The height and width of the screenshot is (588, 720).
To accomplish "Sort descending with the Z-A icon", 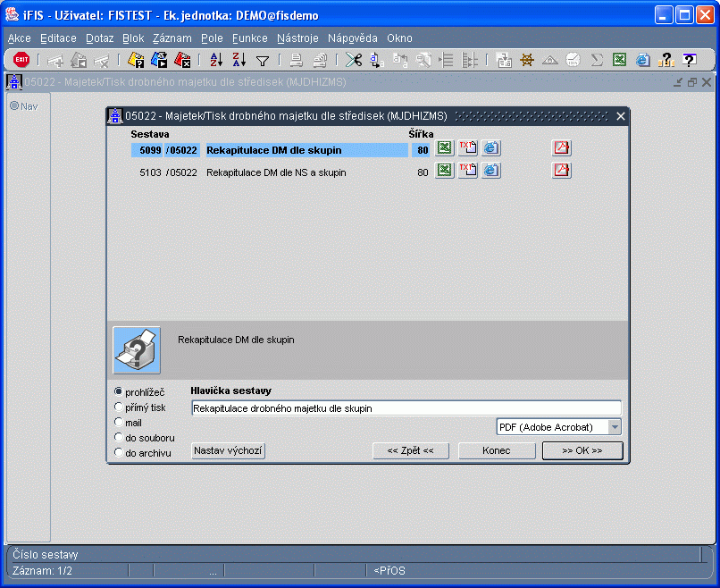I will [x=239, y=60].
